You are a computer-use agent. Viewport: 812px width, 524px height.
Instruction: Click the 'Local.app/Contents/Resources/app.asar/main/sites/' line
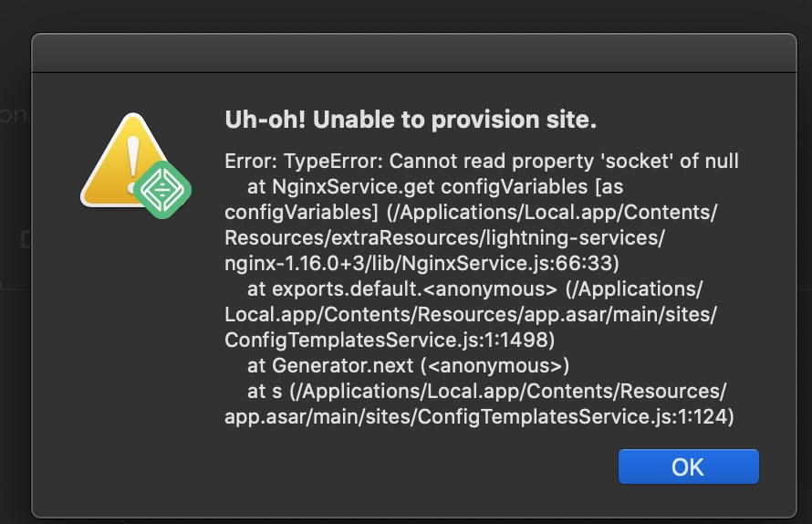[471, 314]
